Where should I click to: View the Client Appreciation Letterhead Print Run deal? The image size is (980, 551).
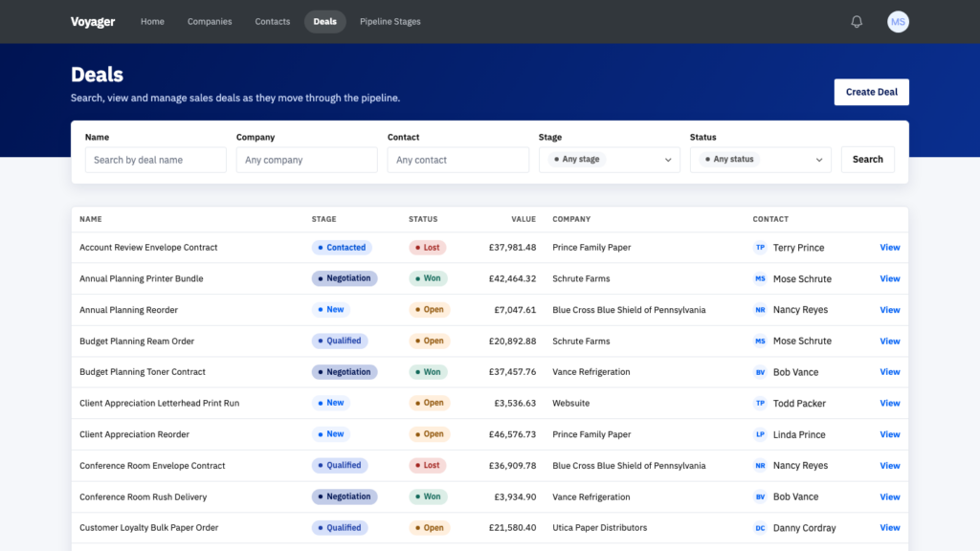pyautogui.click(x=890, y=403)
